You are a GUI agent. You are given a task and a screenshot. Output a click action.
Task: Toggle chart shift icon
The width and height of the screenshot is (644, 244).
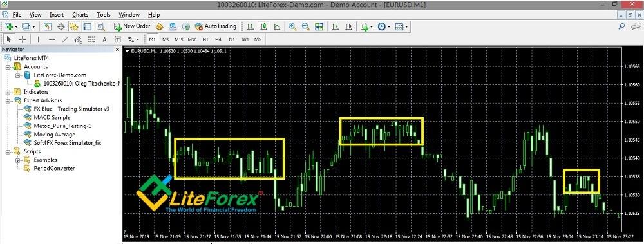(x=348, y=26)
